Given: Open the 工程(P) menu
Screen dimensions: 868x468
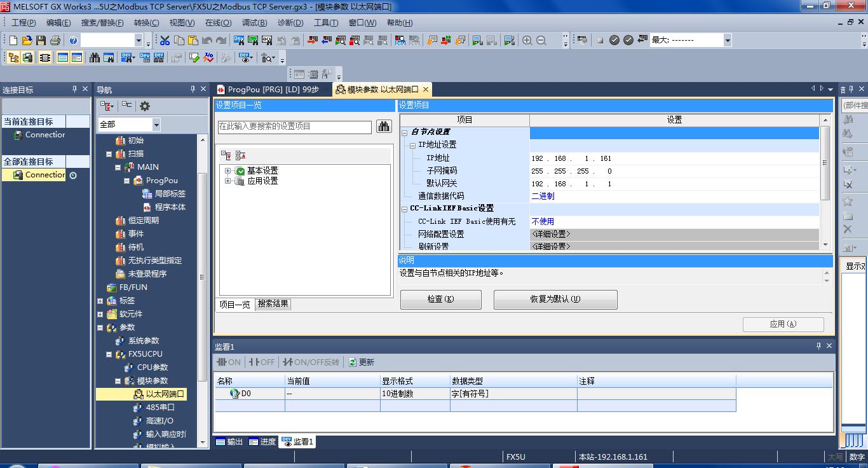Looking at the screenshot, I should coord(24,22).
